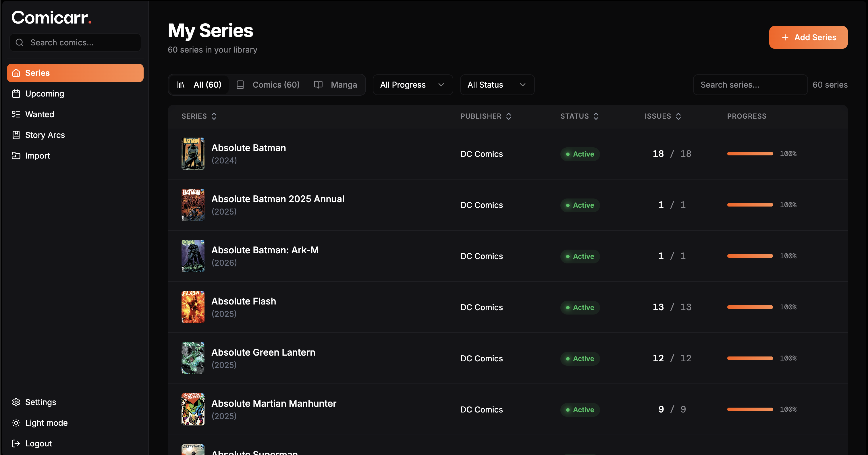Click the Search series input field

[x=750, y=85]
